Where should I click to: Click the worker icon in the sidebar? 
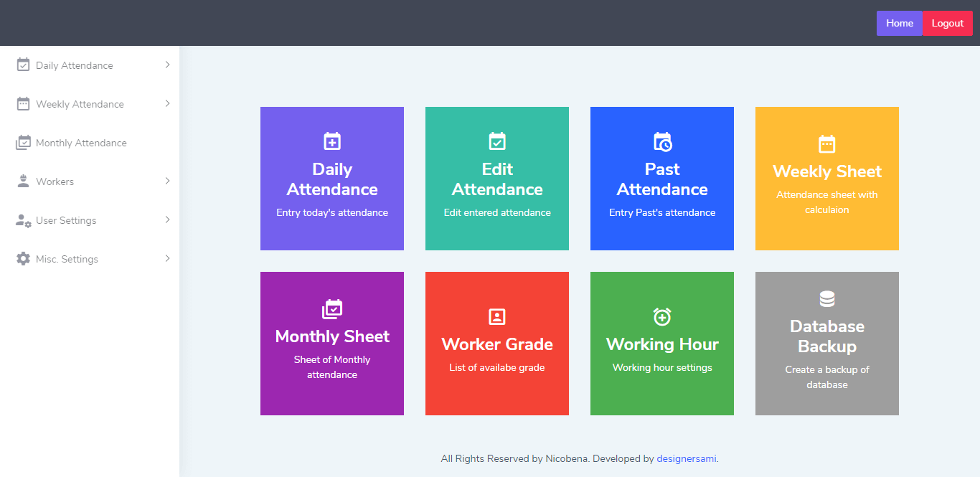click(x=24, y=181)
